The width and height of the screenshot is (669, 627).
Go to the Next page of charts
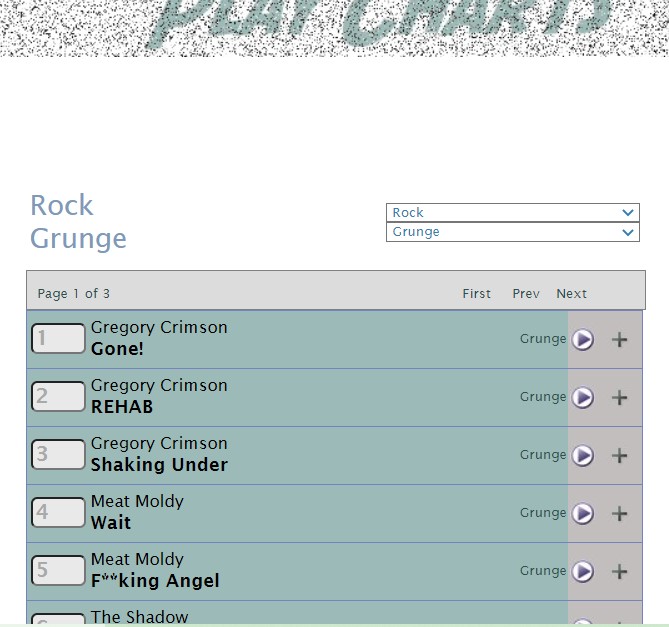coord(571,294)
